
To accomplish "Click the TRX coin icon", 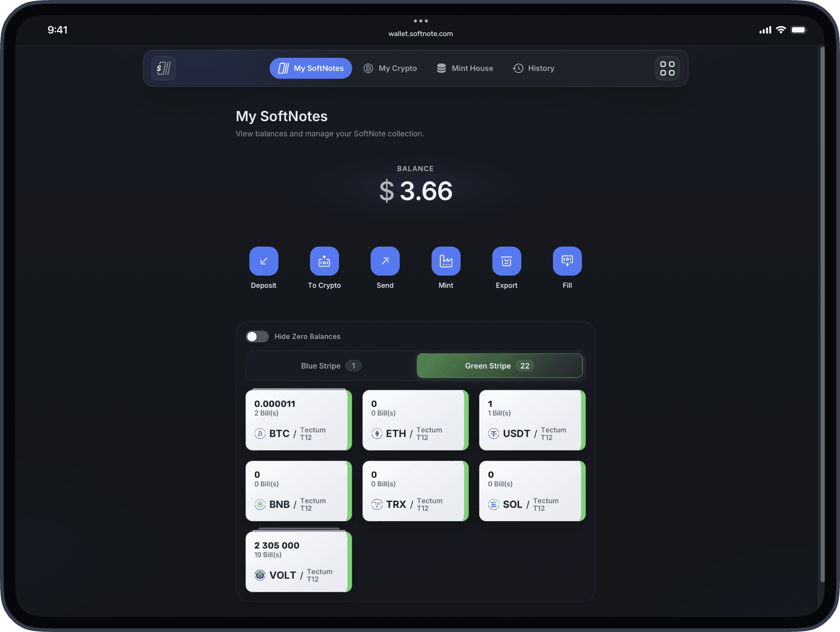I will 377,504.
